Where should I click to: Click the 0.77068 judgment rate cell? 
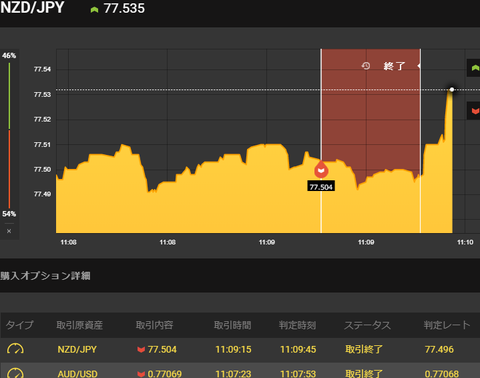pos(442,374)
